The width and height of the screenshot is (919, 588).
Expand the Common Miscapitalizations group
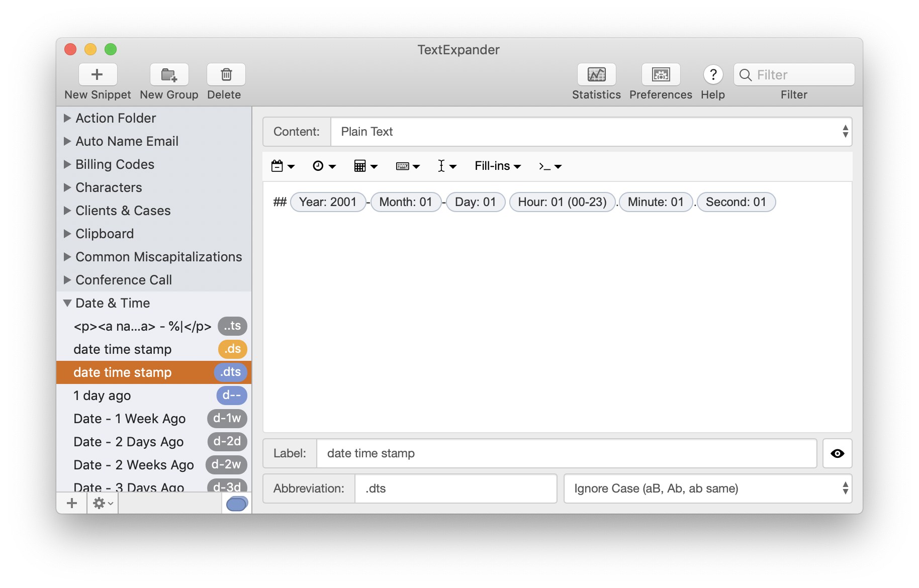click(x=67, y=257)
